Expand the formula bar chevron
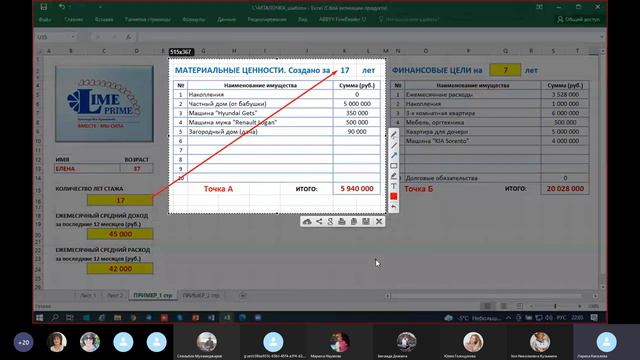 point(602,37)
